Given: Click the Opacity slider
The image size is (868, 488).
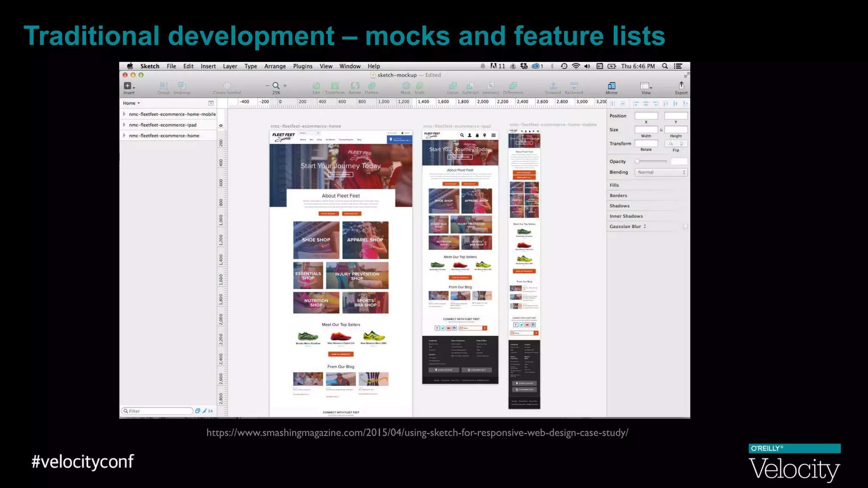Looking at the screenshot, I should (x=651, y=161).
